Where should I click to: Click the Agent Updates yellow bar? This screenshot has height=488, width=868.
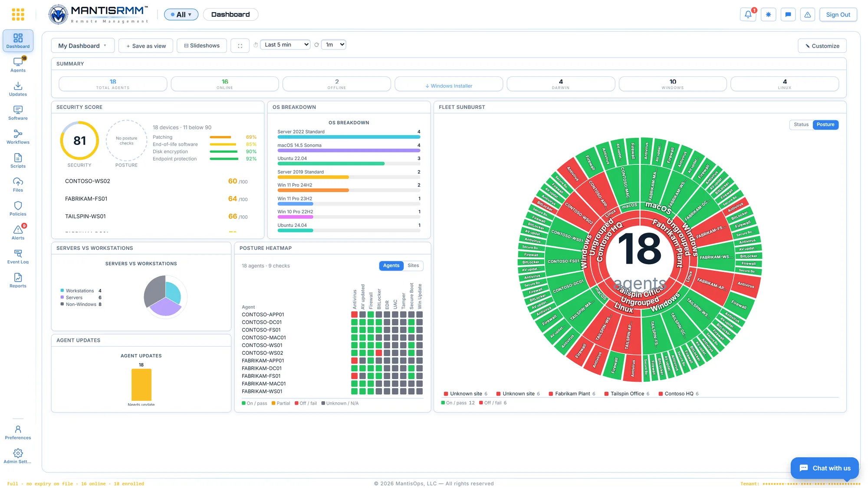click(141, 384)
